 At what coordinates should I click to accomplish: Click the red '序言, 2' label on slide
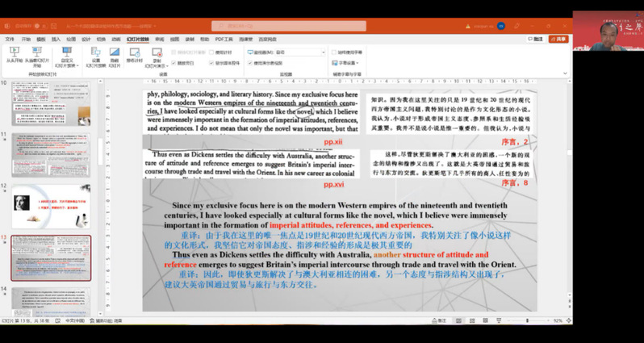pos(514,142)
